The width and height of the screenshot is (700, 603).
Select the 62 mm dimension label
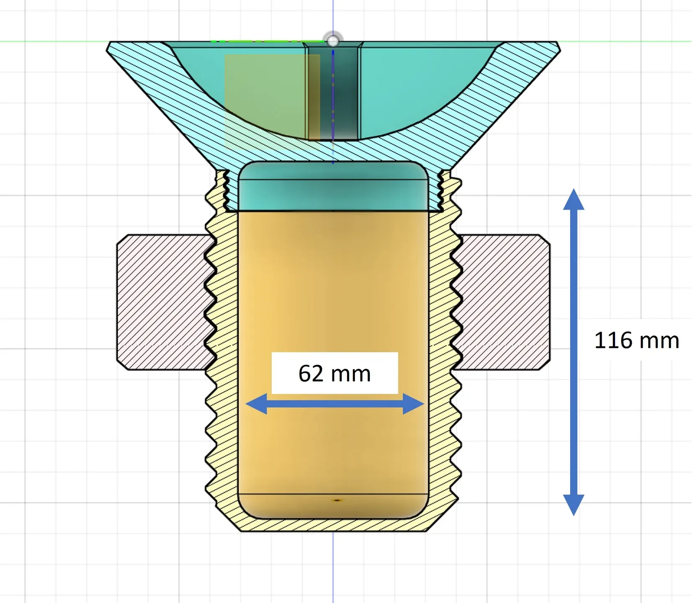pyautogui.click(x=335, y=373)
